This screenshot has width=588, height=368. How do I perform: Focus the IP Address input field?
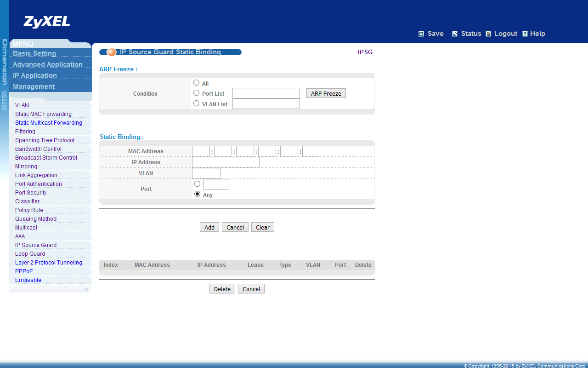226,162
